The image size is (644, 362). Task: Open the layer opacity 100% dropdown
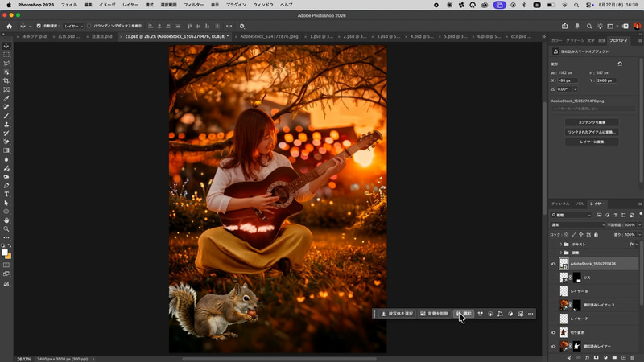[639, 225]
